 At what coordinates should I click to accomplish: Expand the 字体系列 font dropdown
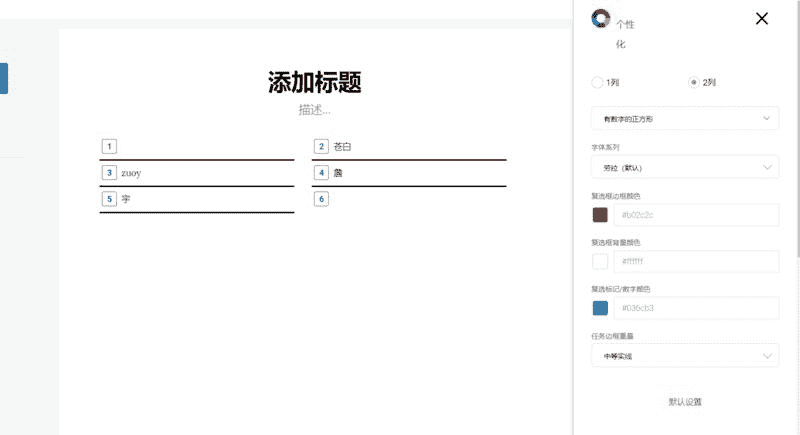685,167
